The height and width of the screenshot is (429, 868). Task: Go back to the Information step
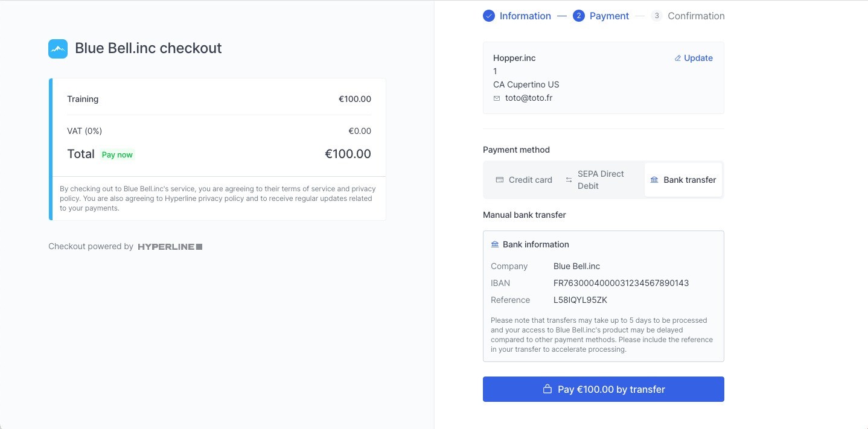coord(525,16)
